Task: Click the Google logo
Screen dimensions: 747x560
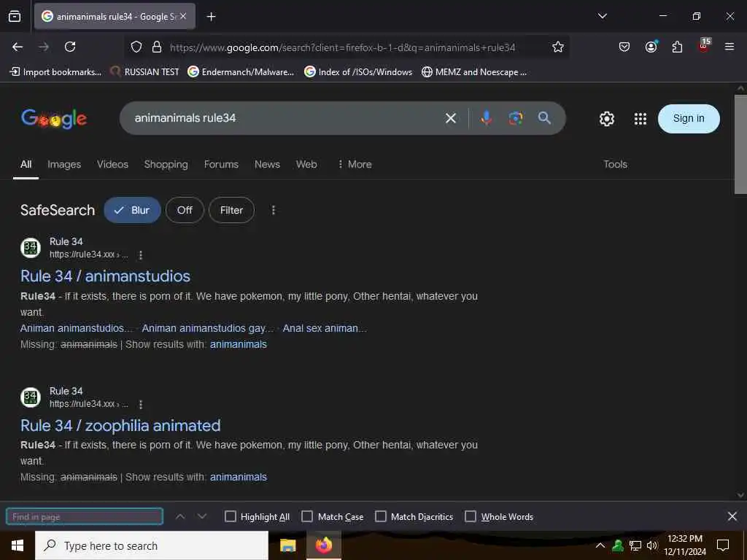Action: (x=54, y=119)
